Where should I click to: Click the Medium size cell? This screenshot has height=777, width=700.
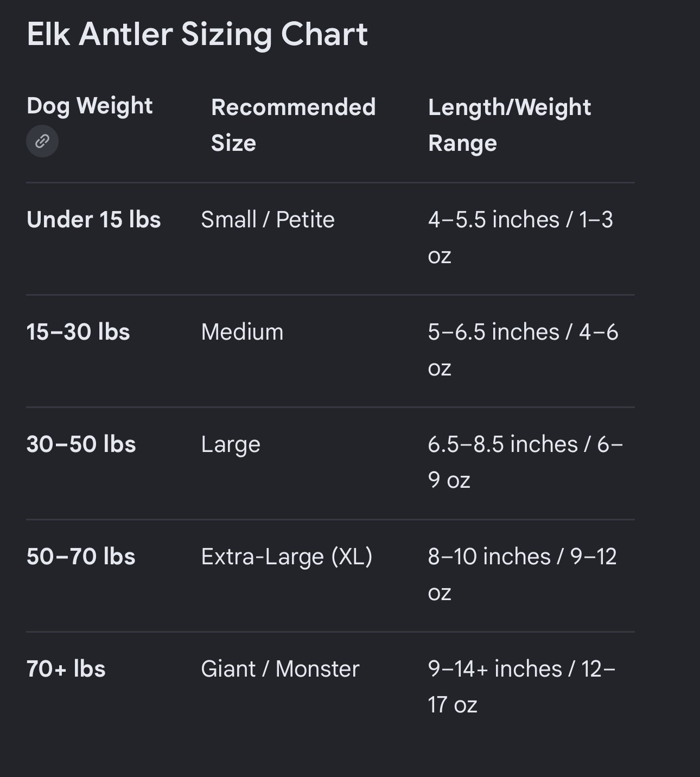(242, 332)
